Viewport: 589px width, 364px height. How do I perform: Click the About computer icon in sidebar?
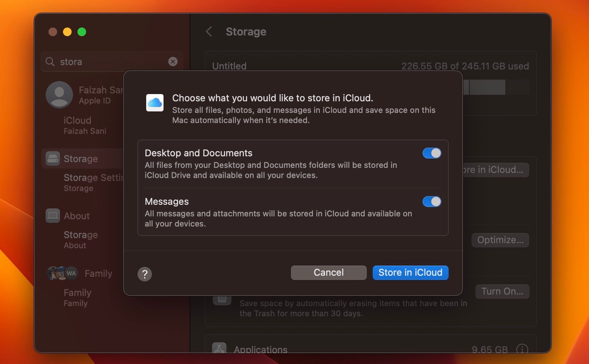tap(52, 216)
